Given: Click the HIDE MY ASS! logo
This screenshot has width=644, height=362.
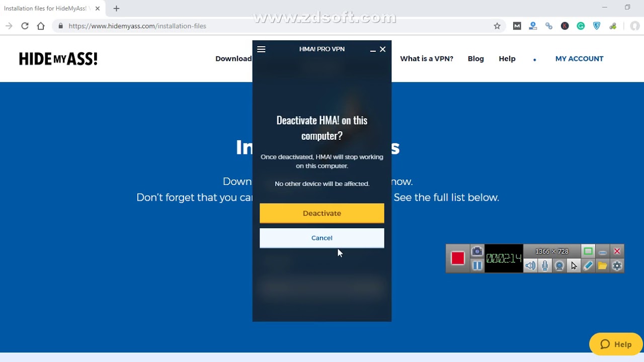Looking at the screenshot, I should pos(58,59).
